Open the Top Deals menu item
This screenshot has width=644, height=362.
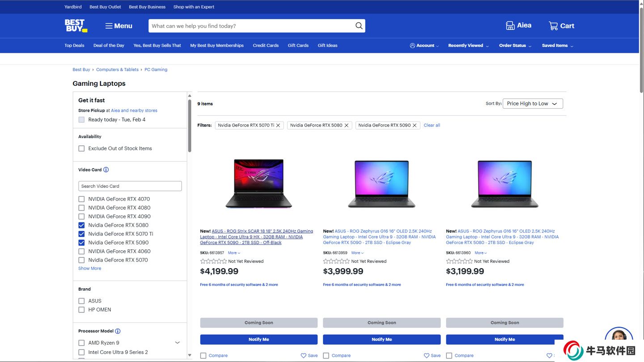point(74,46)
